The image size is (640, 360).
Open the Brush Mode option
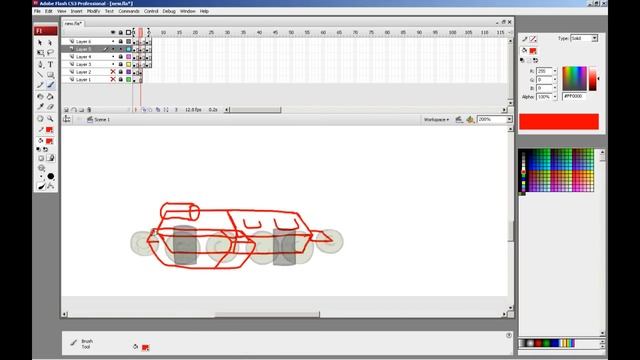pyautogui.click(x=41, y=168)
